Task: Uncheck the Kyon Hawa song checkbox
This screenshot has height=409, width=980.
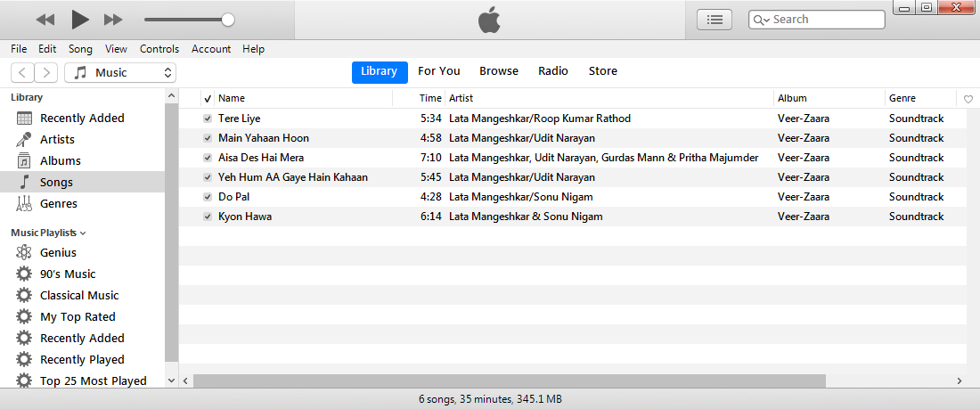Action: (208, 217)
